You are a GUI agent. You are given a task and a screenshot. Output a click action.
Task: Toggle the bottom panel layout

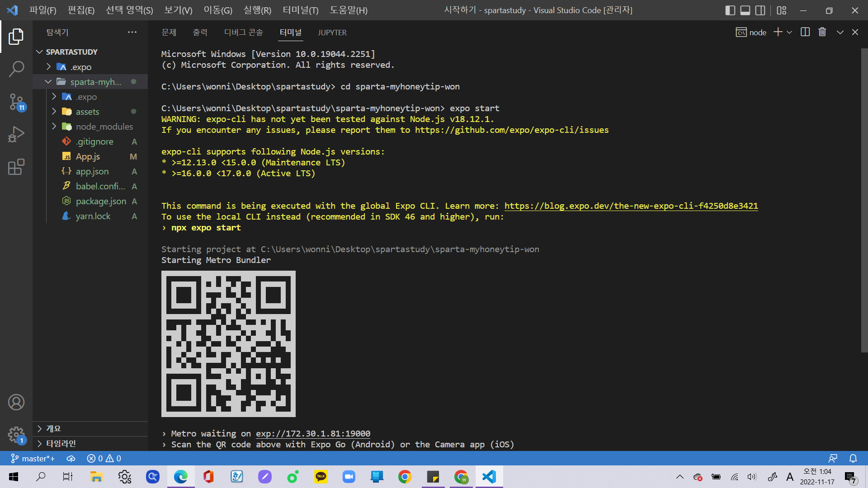(745, 10)
